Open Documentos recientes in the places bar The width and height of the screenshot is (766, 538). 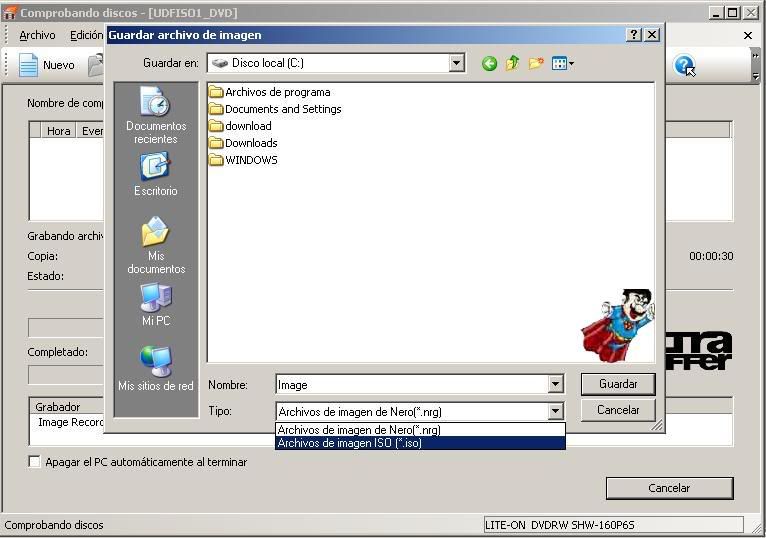[x=156, y=116]
